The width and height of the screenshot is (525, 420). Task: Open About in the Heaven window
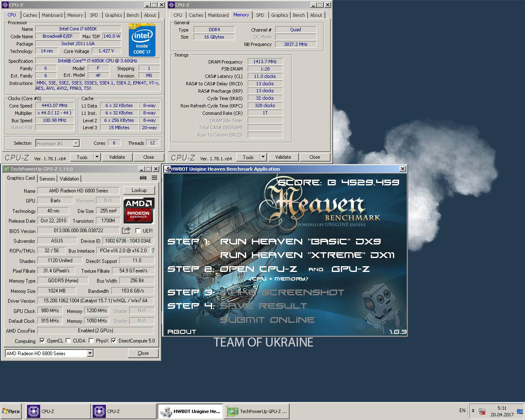click(x=182, y=331)
